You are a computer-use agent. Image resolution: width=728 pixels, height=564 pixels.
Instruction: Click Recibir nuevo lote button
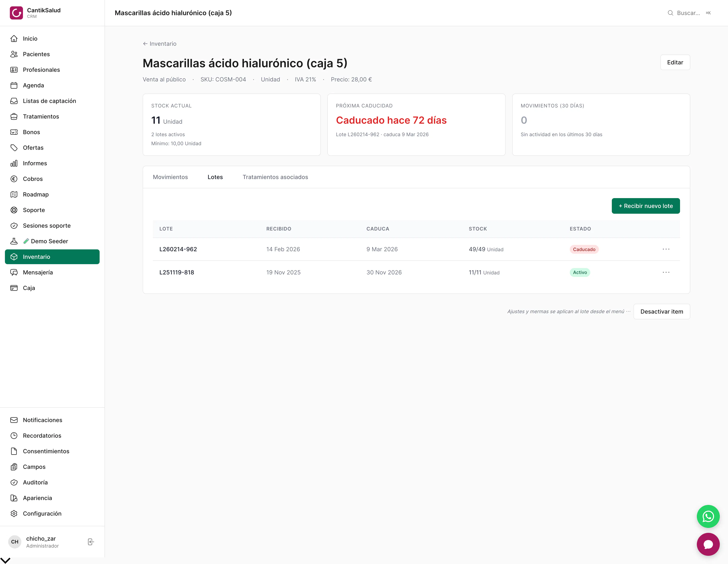pyautogui.click(x=646, y=206)
